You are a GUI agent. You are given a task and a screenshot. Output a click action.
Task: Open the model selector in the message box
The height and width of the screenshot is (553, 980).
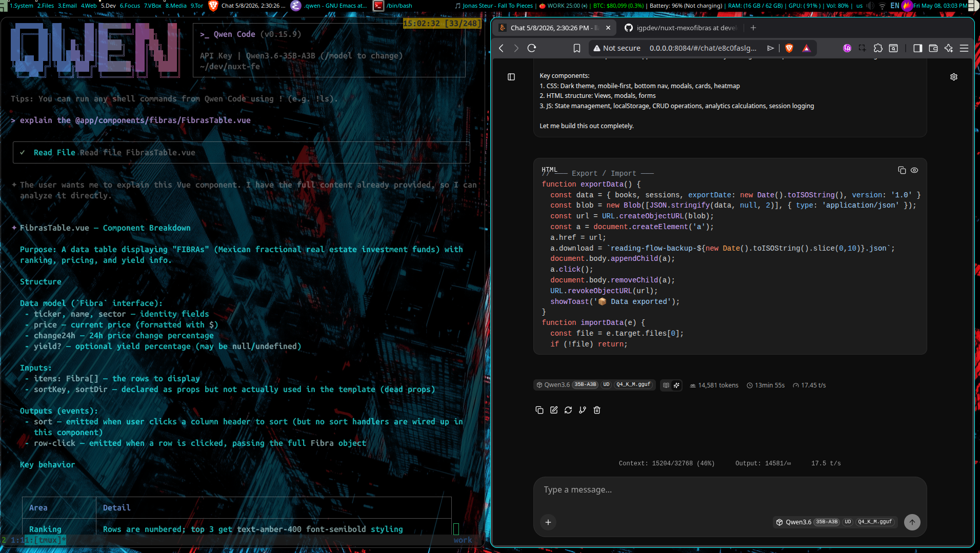(x=835, y=522)
